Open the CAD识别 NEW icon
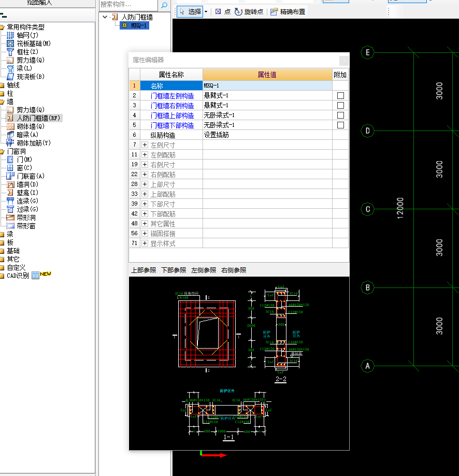 (x=36, y=276)
